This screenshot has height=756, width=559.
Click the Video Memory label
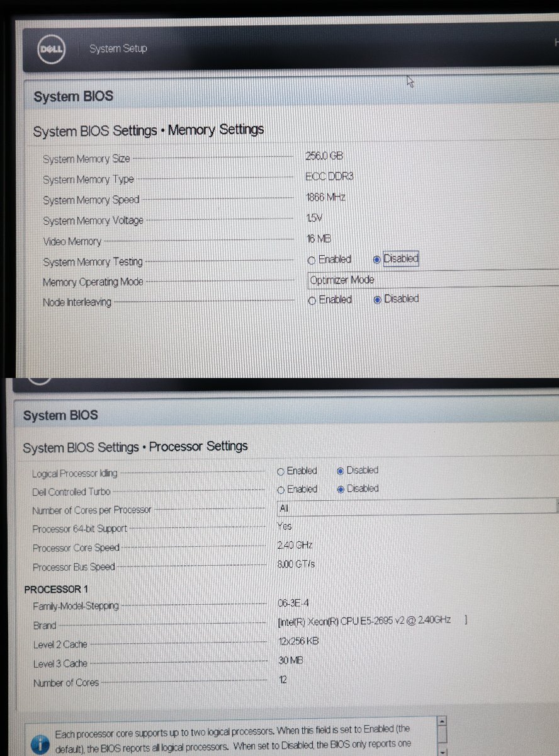coord(72,241)
